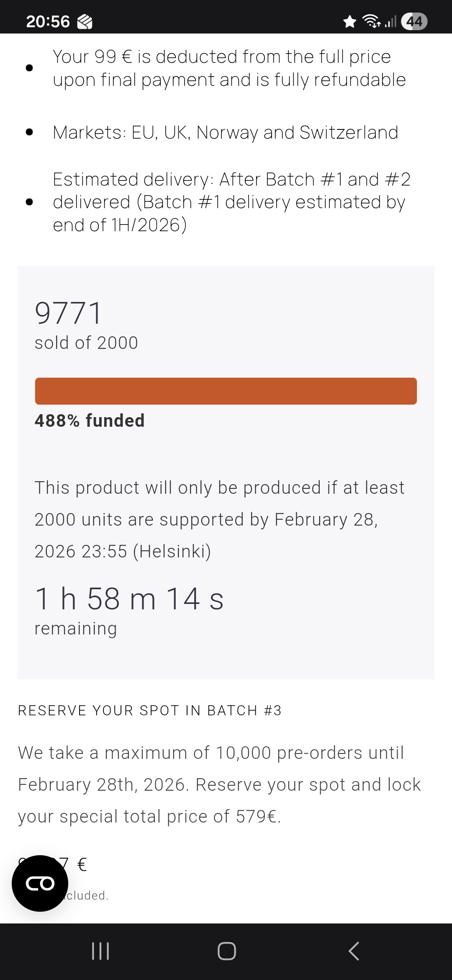Open the recent apps button
Image resolution: width=452 pixels, height=980 pixels.
[x=100, y=951]
